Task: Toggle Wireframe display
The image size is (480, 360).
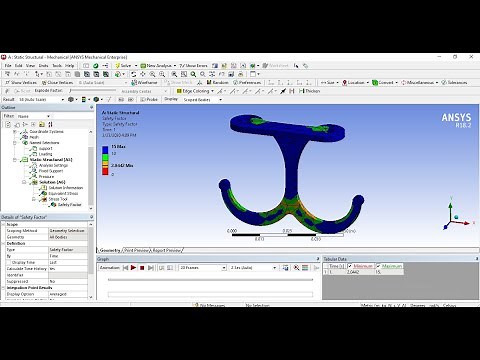Action: coord(144,82)
